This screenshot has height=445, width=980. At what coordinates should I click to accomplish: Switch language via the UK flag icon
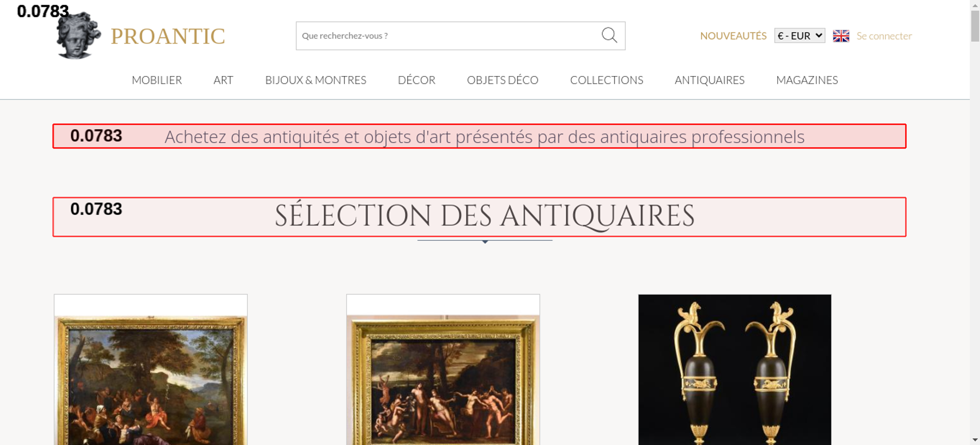coord(841,36)
